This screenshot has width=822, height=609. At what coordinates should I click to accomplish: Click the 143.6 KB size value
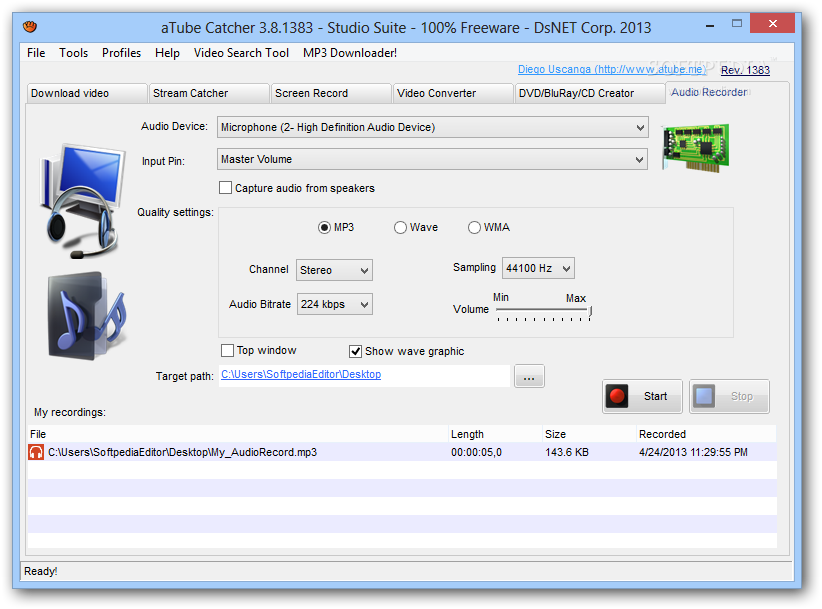pos(567,452)
